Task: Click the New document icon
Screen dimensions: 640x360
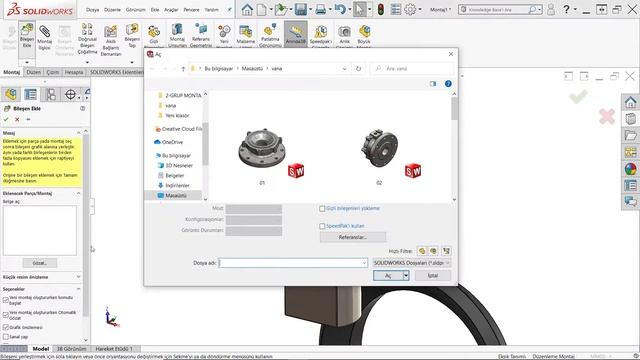Action: click(x=262, y=9)
